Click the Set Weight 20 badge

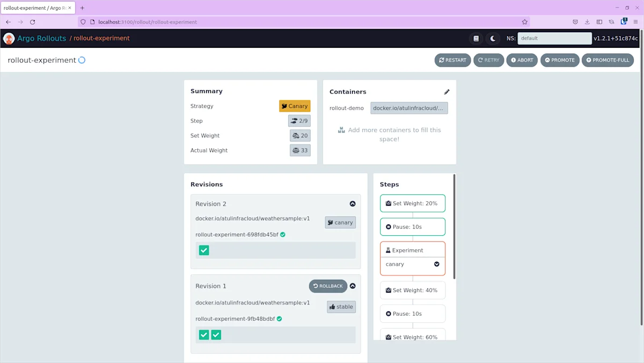coord(299,136)
